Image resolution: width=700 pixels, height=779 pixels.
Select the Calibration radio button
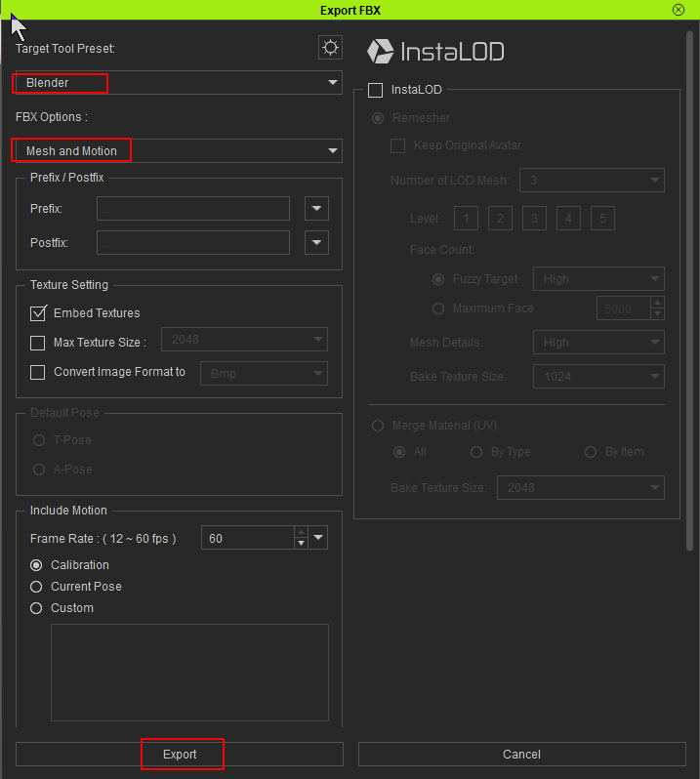(36, 565)
